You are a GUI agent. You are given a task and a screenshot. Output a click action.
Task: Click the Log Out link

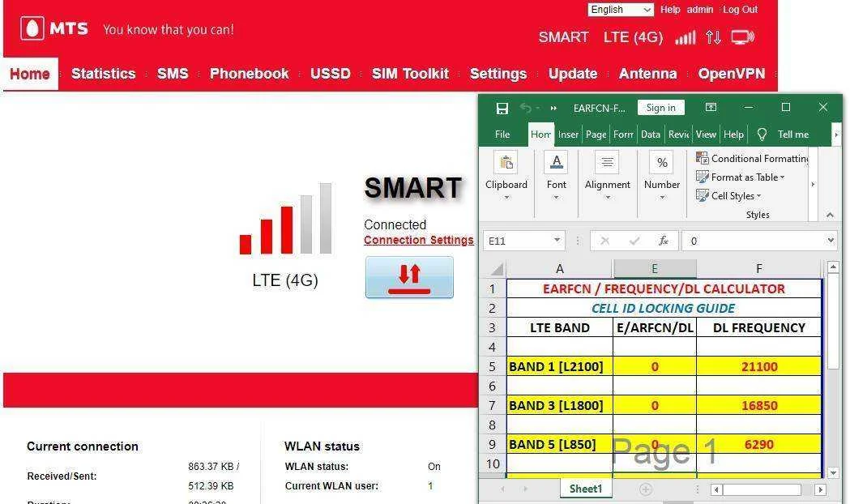tap(740, 10)
